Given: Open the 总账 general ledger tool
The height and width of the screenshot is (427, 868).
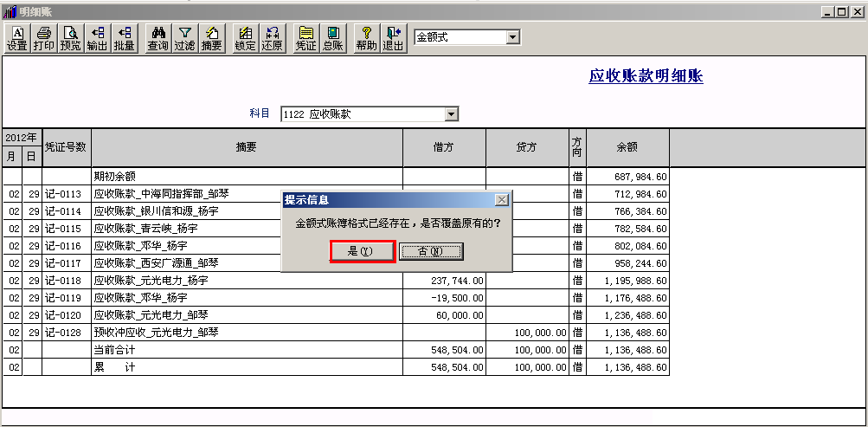Looking at the screenshot, I should [332, 38].
